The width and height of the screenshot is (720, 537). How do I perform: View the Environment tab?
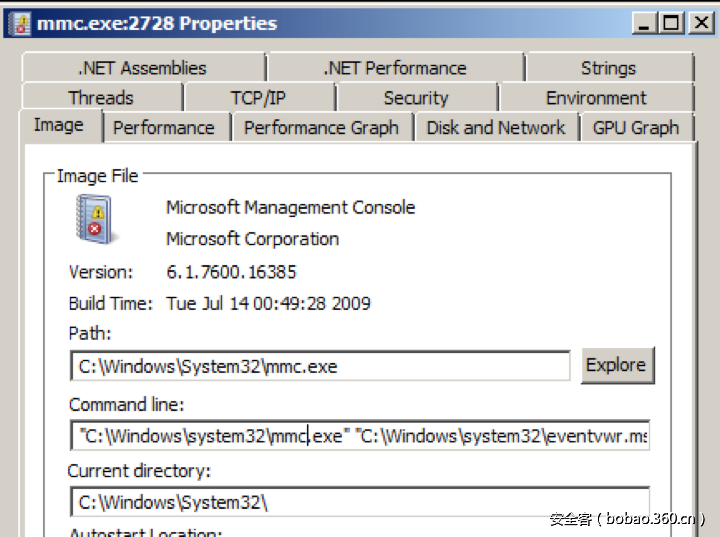point(596,98)
